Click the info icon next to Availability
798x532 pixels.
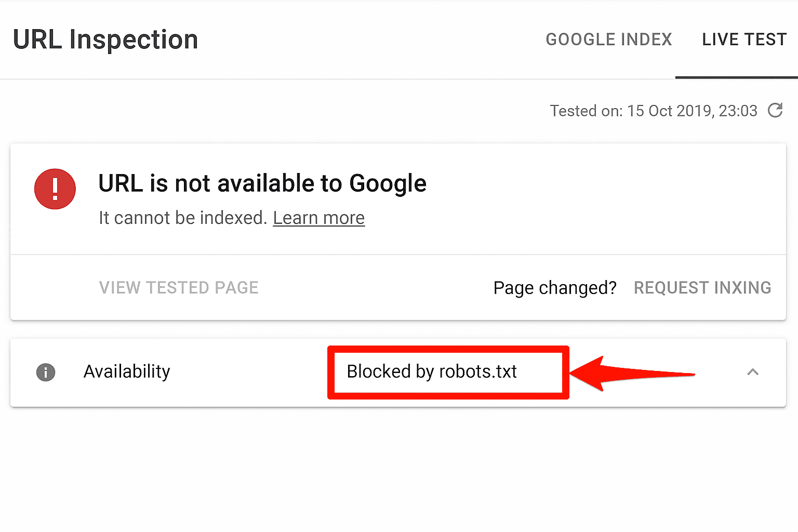(x=46, y=372)
